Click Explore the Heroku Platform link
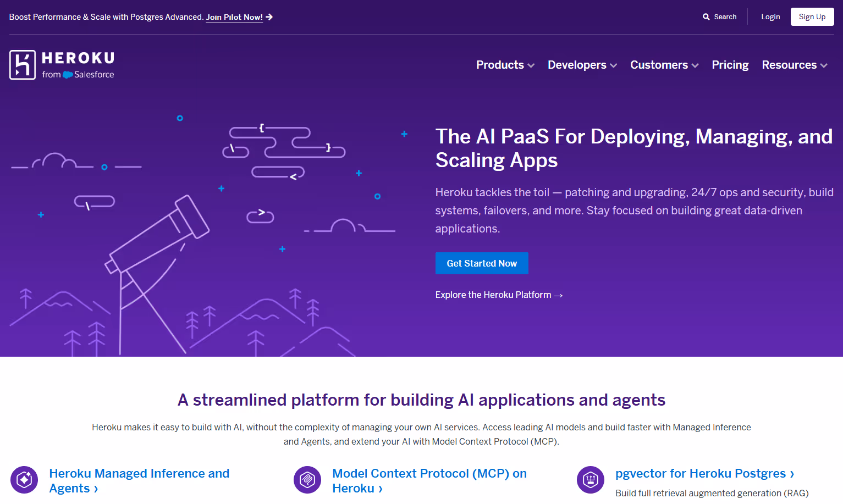843x504 pixels. click(499, 295)
